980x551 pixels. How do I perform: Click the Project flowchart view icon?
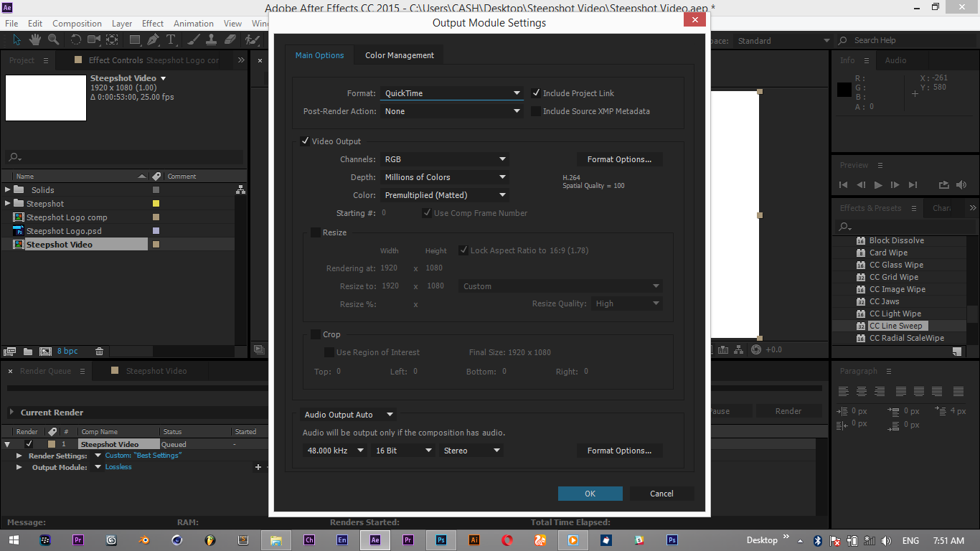tap(240, 190)
